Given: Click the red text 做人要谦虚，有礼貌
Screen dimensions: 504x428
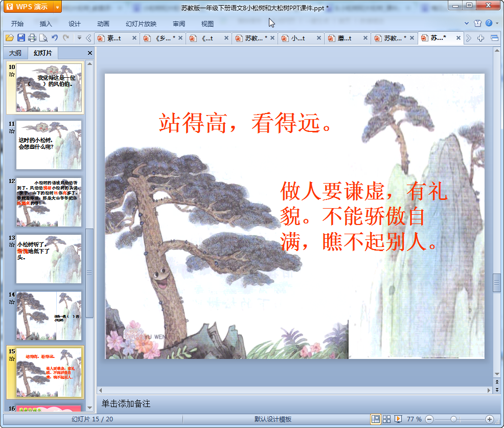Looking at the screenshot, I should [363, 204].
